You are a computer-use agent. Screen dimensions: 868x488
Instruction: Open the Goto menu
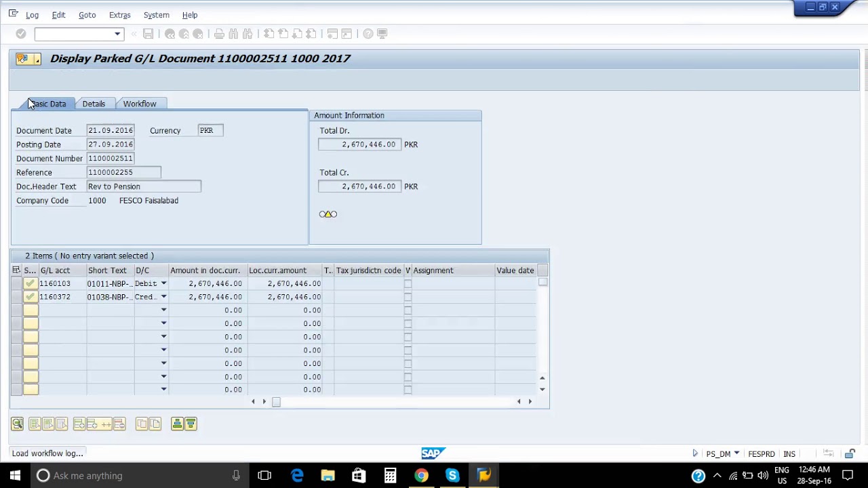click(x=87, y=15)
